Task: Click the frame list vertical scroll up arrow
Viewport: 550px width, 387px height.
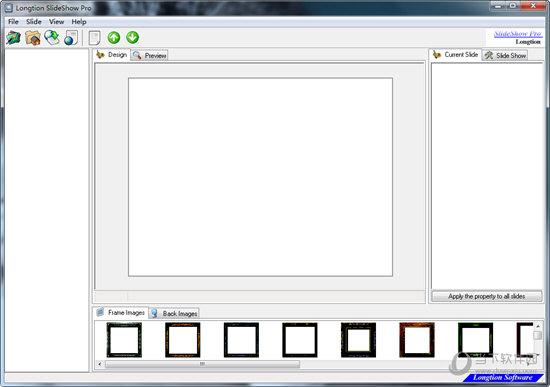Action: click(537, 326)
